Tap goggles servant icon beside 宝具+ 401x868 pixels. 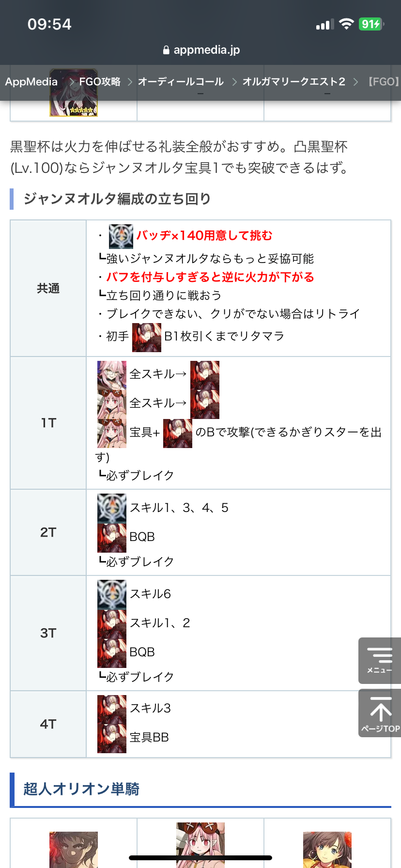point(112,433)
